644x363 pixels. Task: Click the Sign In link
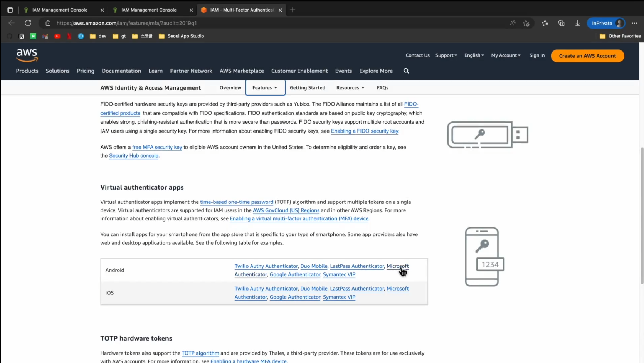(537, 55)
